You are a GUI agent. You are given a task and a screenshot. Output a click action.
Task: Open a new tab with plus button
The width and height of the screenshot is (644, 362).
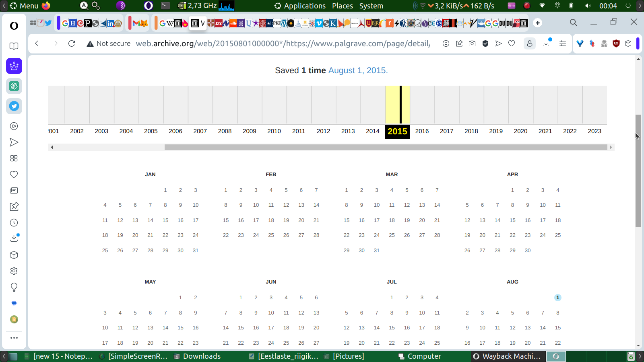pos(538,23)
